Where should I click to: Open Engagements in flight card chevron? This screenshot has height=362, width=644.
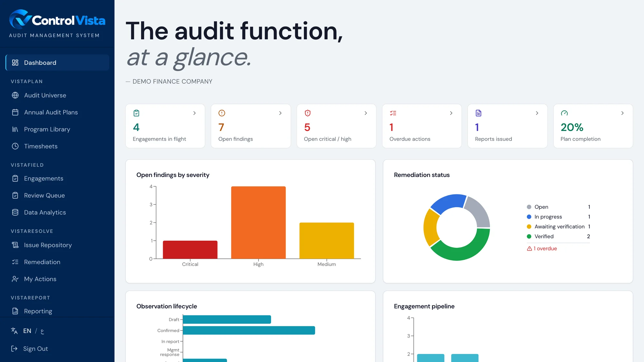194,113
